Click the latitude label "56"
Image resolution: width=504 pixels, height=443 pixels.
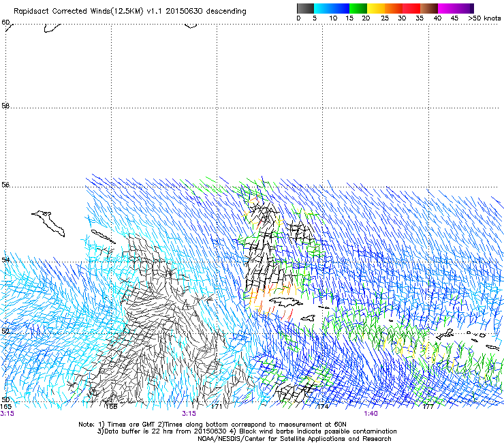[5, 185]
